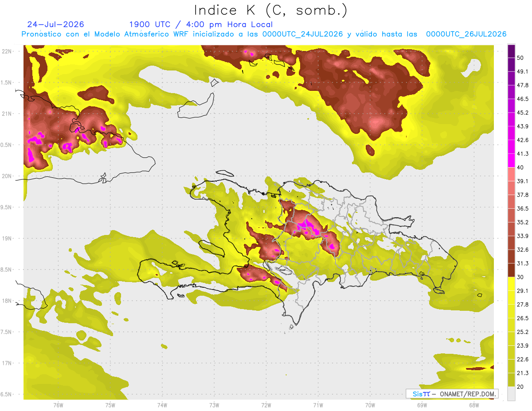Click the "27.8" value on the color scale
The width and height of the screenshot is (532, 411).
(x=522, y=305)
